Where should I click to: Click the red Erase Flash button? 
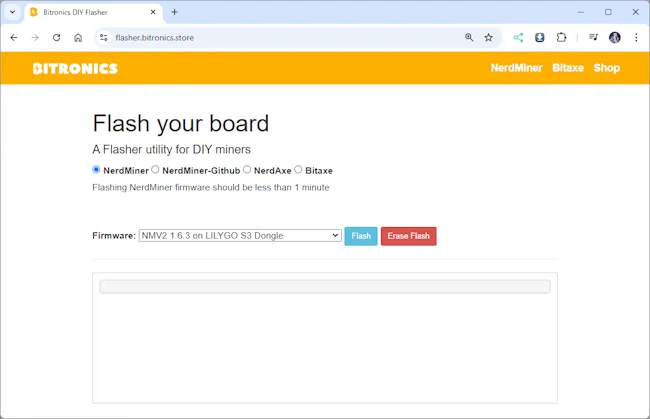[409, 236]
